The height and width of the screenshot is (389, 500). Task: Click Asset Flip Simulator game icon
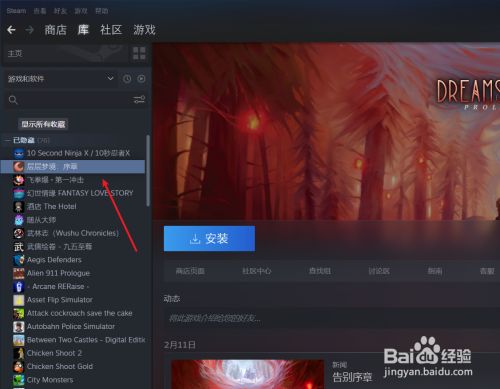[x=19, y=300]
